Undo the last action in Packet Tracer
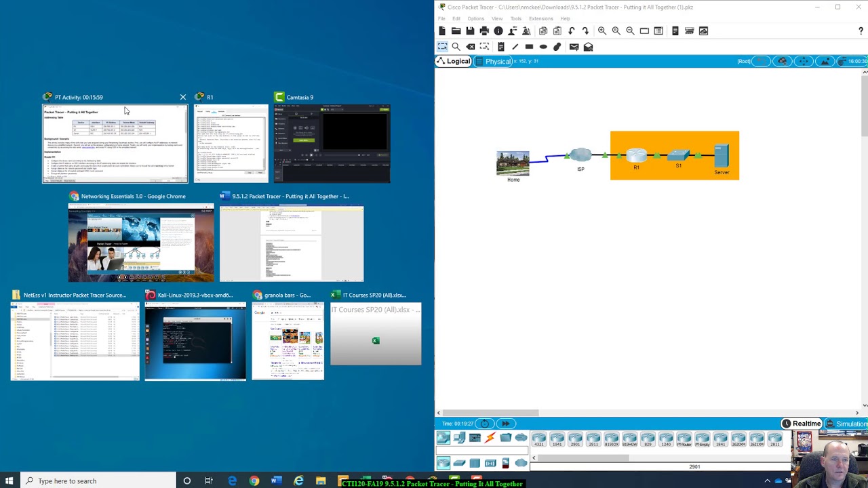The height and width of the screenshot is (488, 868). click(x=572, y=30)
